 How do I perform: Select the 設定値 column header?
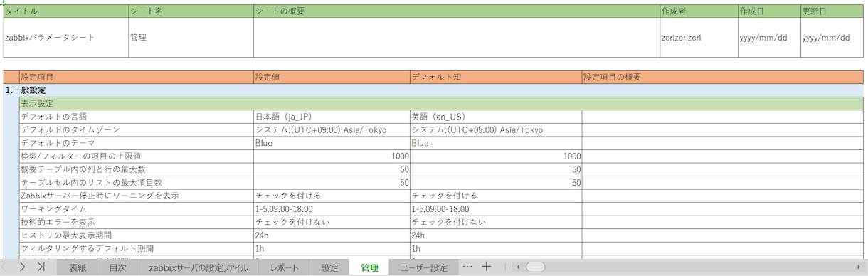point(332,77)
